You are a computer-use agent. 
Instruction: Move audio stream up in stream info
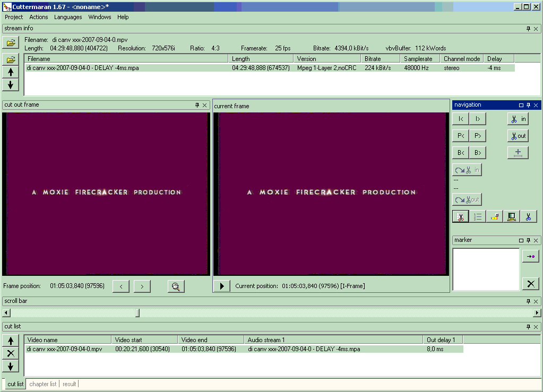click(11, 72)
